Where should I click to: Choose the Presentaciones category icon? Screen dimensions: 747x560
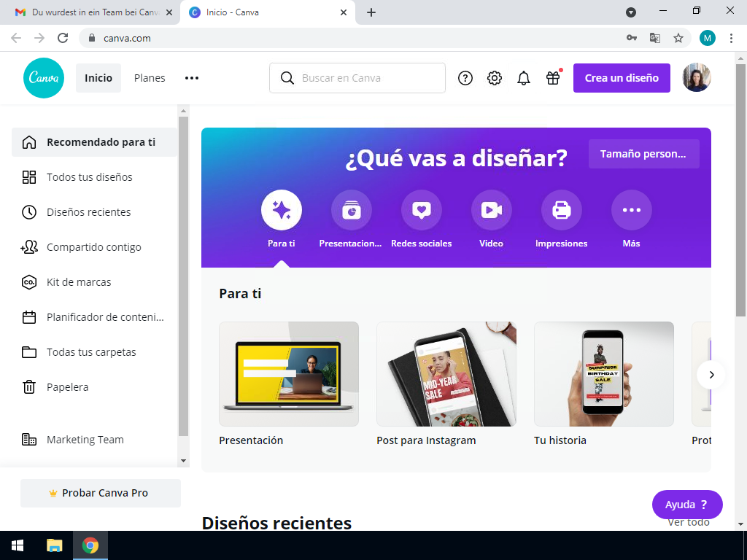tap(351, 210)
